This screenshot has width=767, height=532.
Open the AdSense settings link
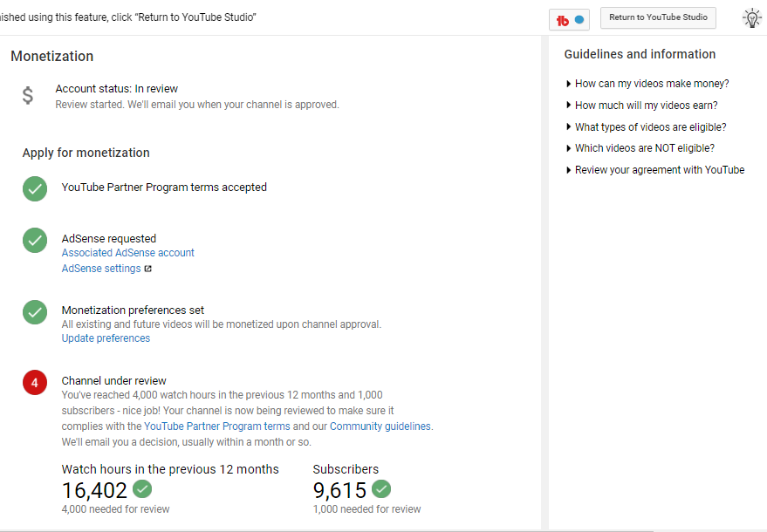pyautogui.click(x=101, y=269)
